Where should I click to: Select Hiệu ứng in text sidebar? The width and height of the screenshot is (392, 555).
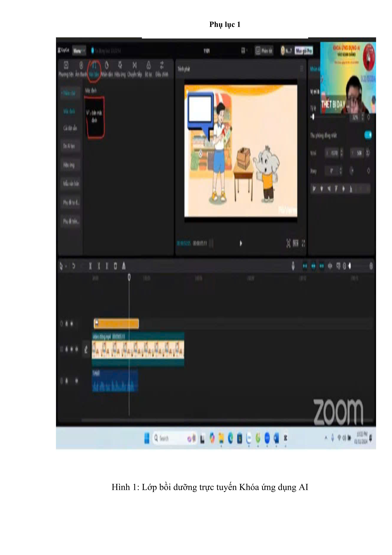pyautogui.click(x=69, y=165)
